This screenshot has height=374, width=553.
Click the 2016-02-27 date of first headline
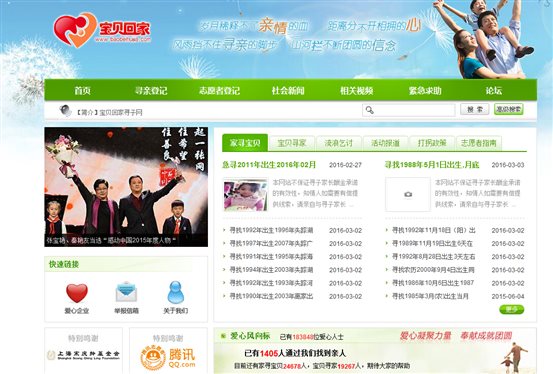tap(345, 165)
